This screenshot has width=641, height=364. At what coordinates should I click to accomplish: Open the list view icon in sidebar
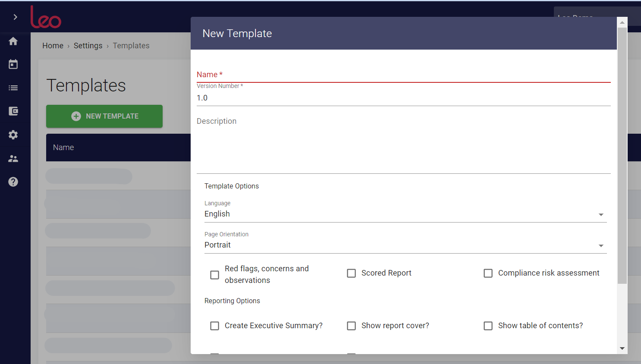point(13,88)
